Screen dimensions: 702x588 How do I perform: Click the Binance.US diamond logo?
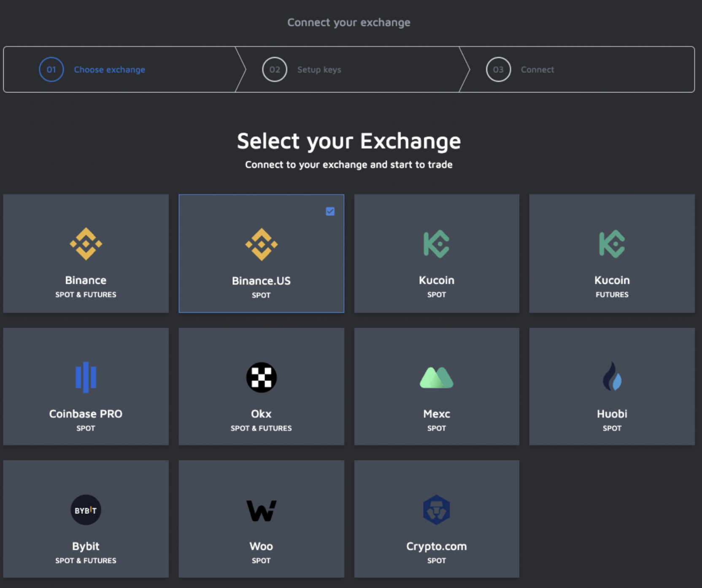click(x=261, y=243)
